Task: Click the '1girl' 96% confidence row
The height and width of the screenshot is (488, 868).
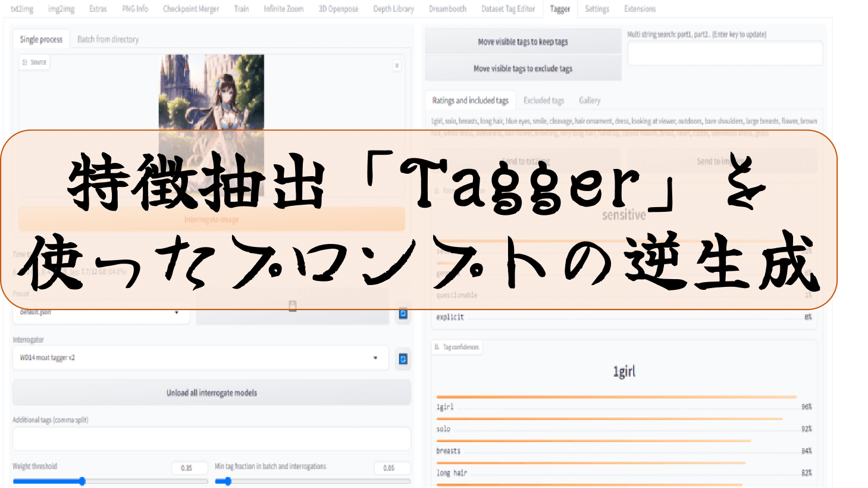Action: 624,407
